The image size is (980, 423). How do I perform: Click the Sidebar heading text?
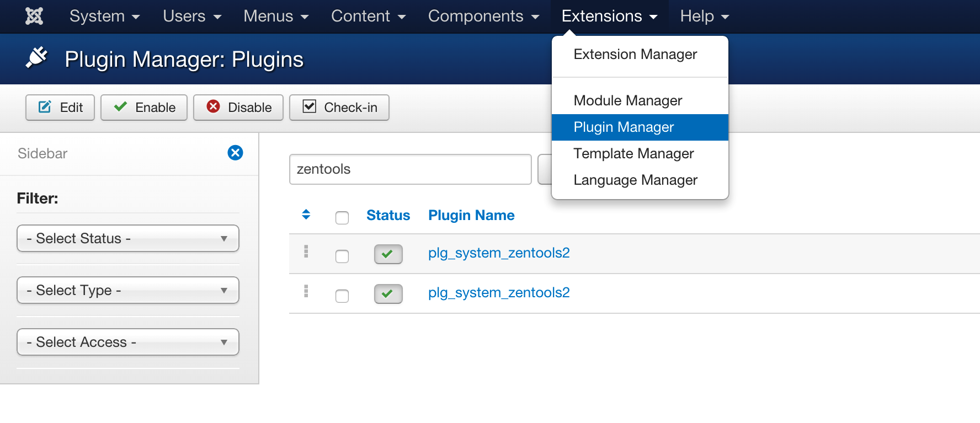pyautogui.click(x=42, y=153)
